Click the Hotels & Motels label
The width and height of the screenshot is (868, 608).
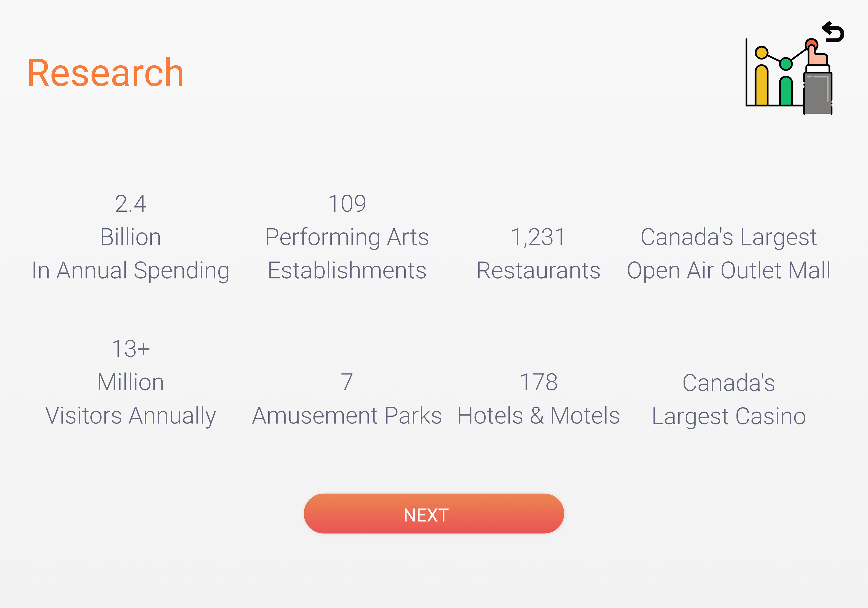[538, 416]
